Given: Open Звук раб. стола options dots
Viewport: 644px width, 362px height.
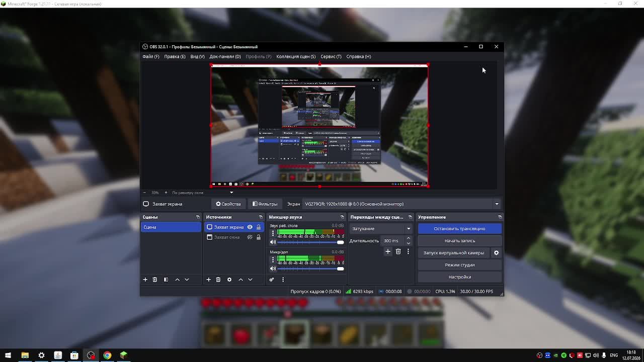Looking at the screenshot, I should pyautogui.click(x=273, y=233).
